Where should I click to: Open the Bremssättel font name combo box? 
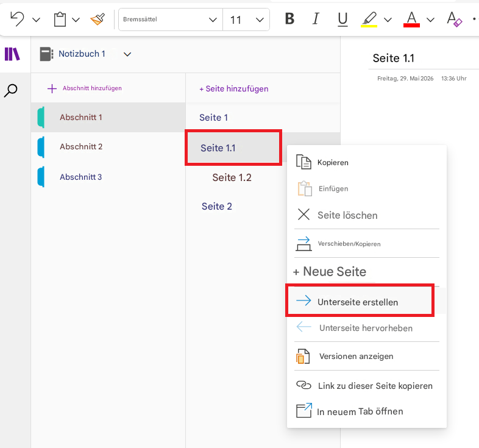(171, 20)
